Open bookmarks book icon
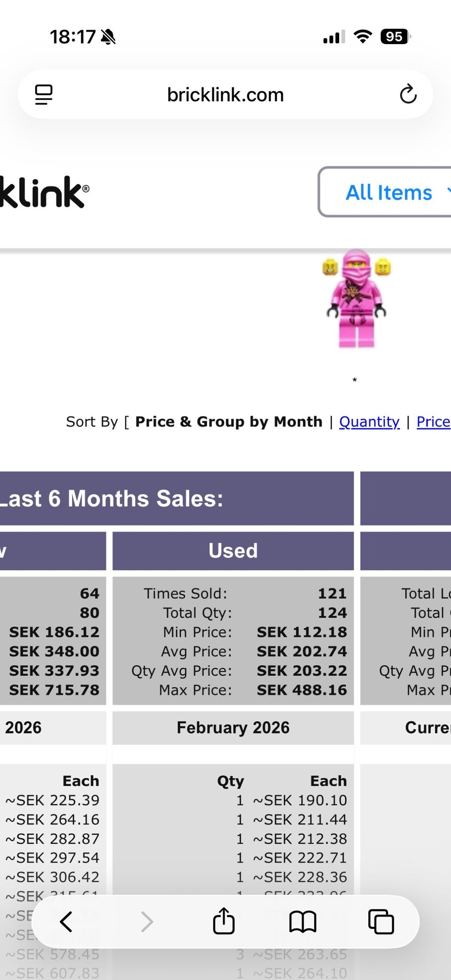Screen dimensions: 451x980 303,921
